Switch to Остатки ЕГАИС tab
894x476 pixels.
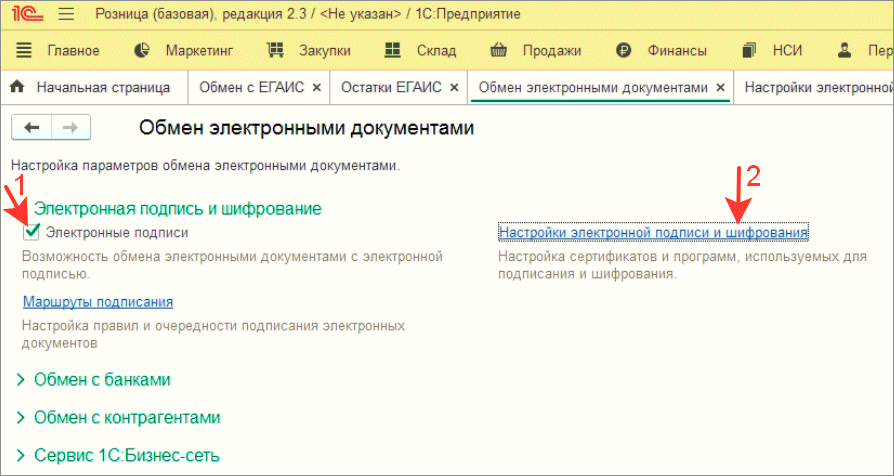[x=391, y=88]
